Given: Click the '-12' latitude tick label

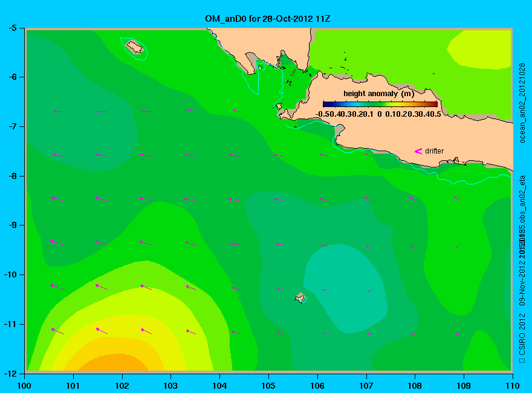Looking at the screenshot, I should click(10, 374).
